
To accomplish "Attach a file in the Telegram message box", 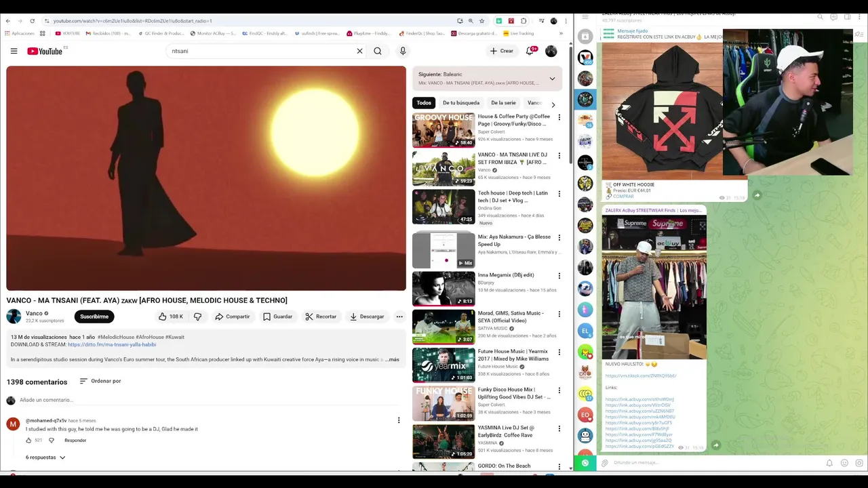I will [604, 463].
